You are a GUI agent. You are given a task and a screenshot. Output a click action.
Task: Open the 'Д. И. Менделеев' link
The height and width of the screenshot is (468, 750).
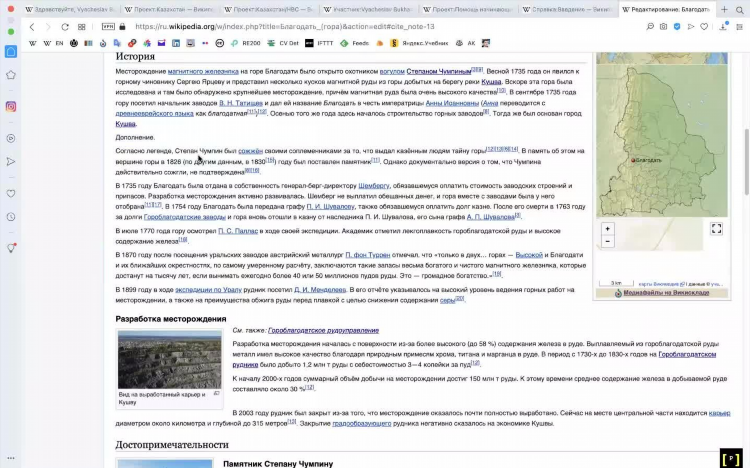320,290
